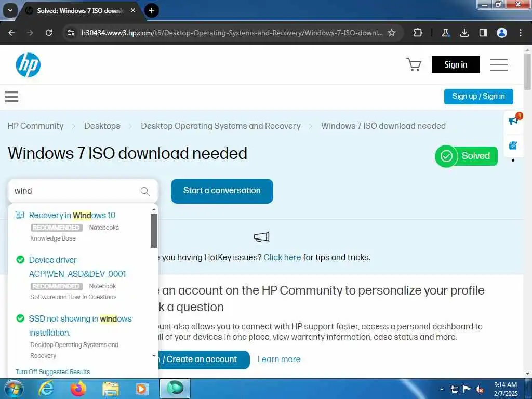
Task: Go to Desktops breadcrumb
Action: 102,126
